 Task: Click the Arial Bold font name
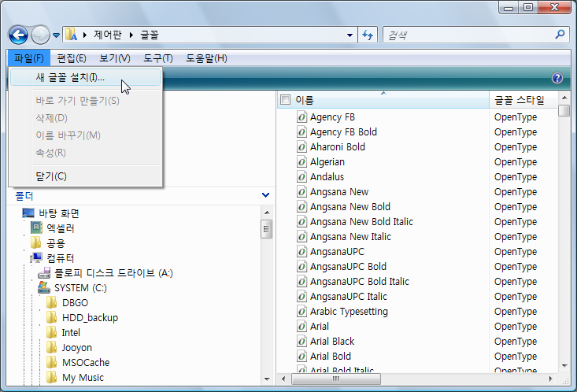pyautogui.click(x=331, y=357)
